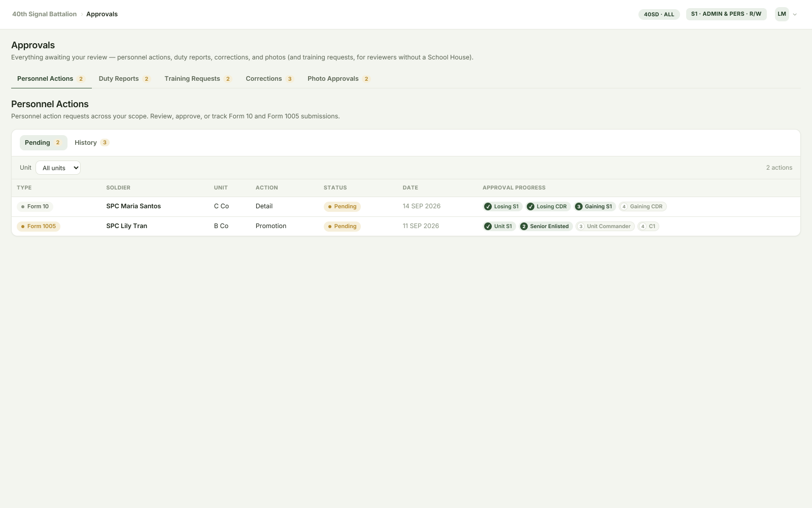Click the C1 step 4 chip
812x508 pixels.
[x=648, y=227]
